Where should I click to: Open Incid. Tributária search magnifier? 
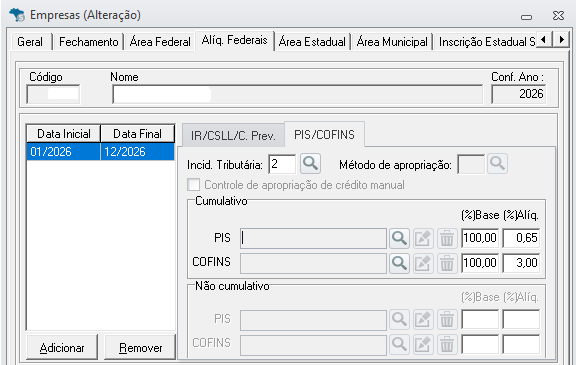[x=310, y=163]
